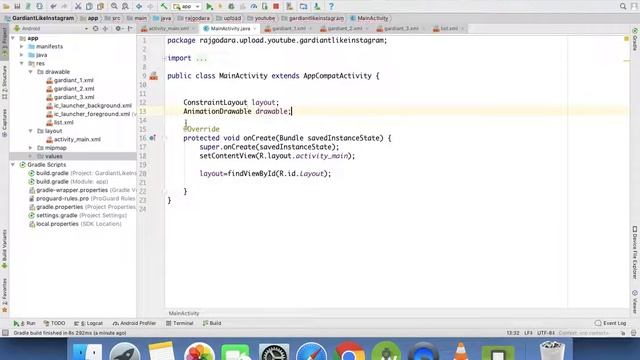Collapse the Gradle Scripts node
The image size is (640, 360).
point(13,164)
